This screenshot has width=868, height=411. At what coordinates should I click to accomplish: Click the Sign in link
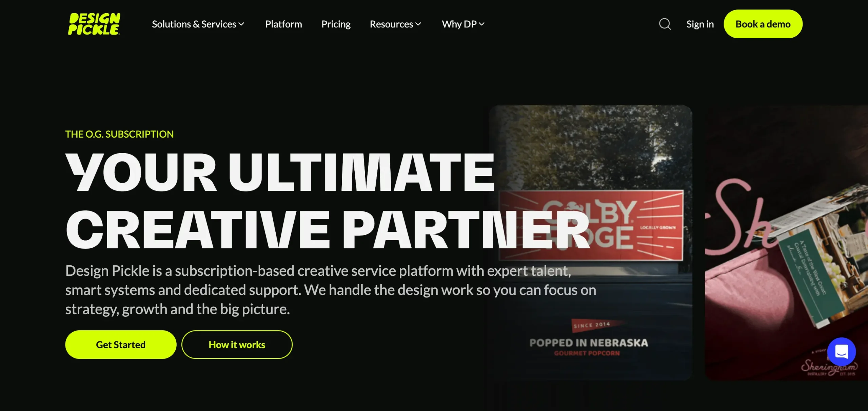click(700, 24)
